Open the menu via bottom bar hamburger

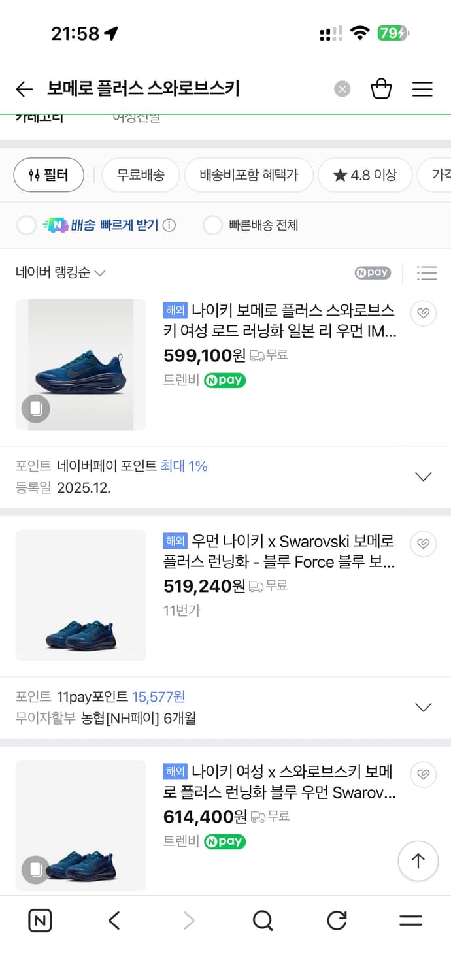410,921
